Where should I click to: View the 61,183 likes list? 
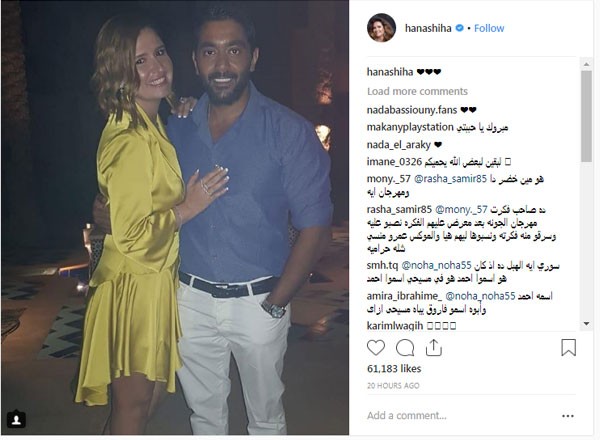click(394, 369)
